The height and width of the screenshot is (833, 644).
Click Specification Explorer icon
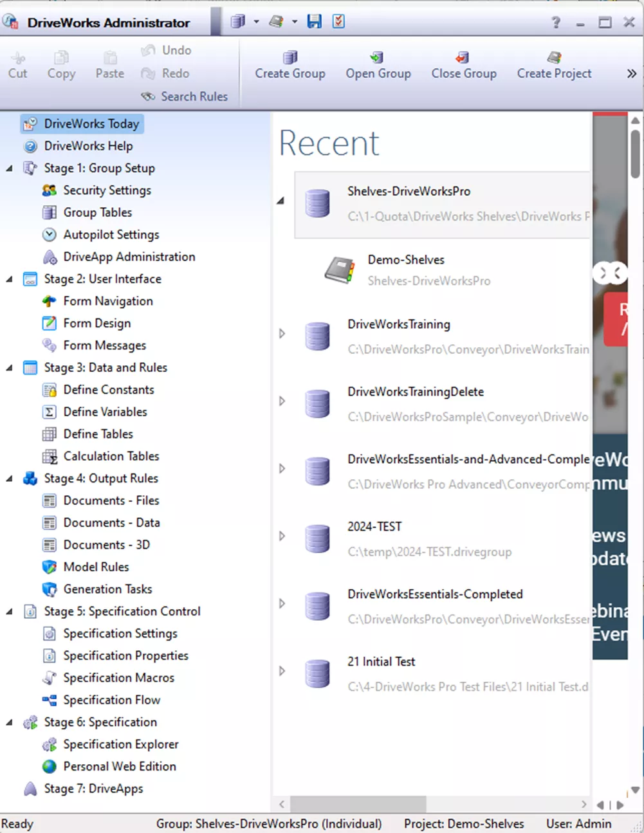click(x=50, y=744)
